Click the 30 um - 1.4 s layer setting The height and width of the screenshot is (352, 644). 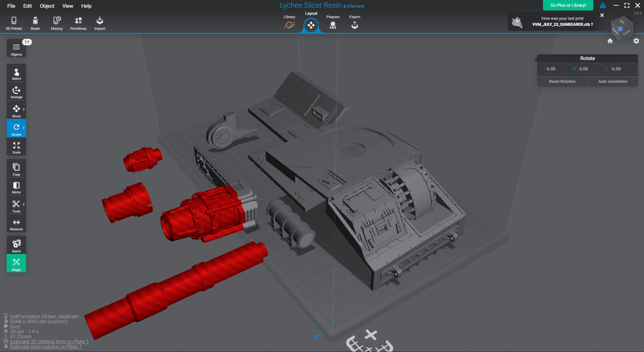tap(24, 332)
